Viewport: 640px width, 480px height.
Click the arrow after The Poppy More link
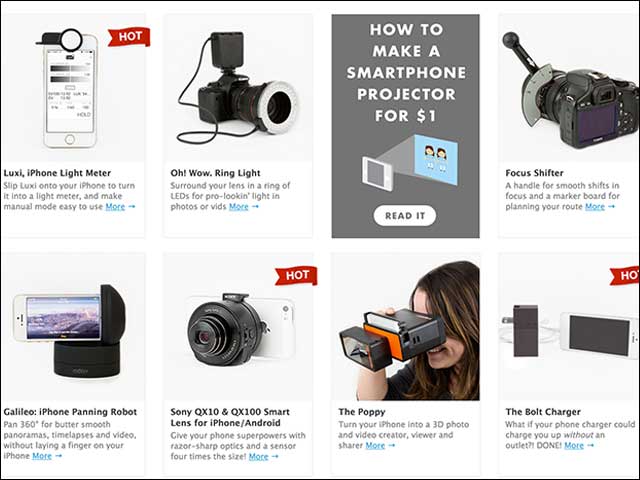[x=392, y=445]
